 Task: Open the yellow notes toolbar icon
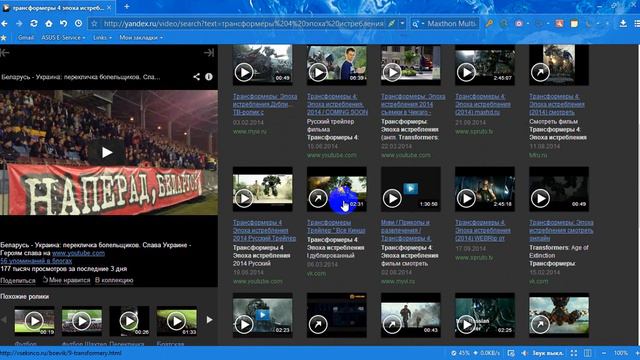(x=574, y=24)
